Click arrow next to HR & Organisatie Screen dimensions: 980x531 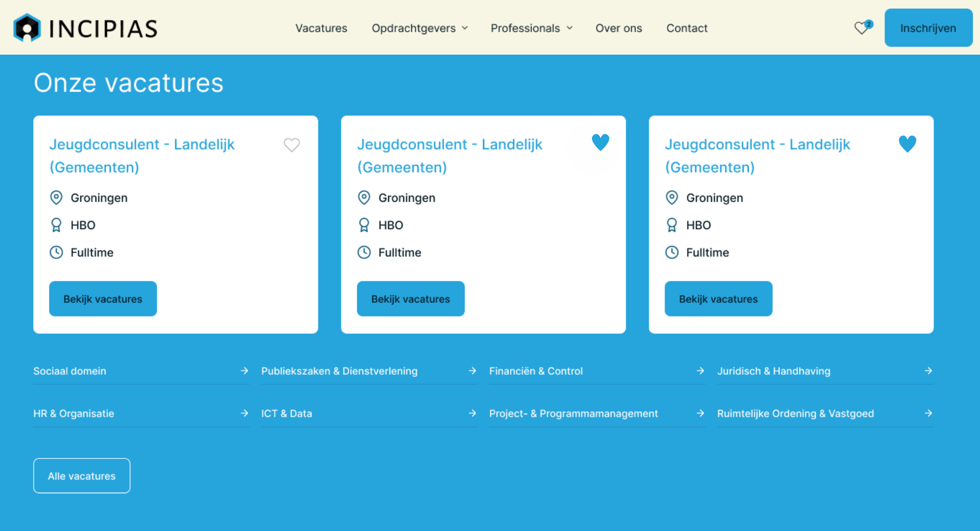244,413
